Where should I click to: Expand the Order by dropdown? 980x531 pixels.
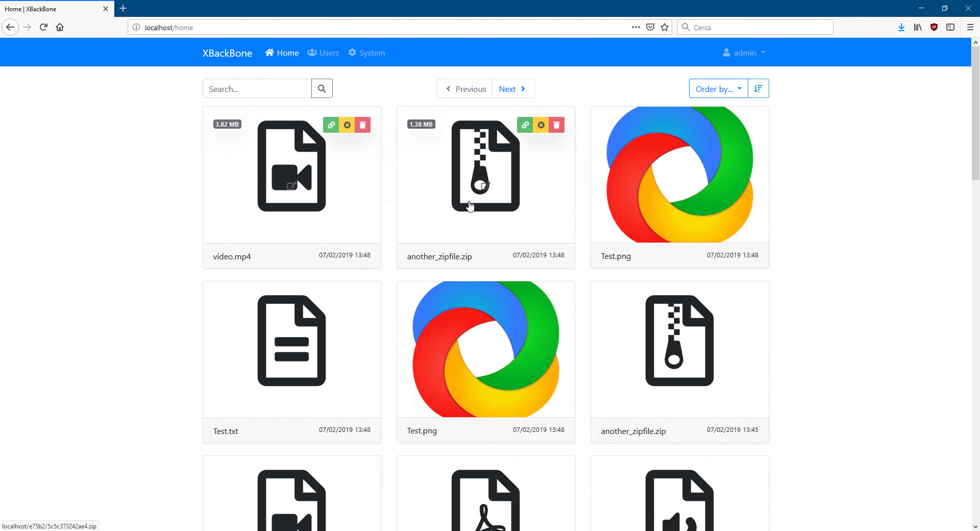718,88
